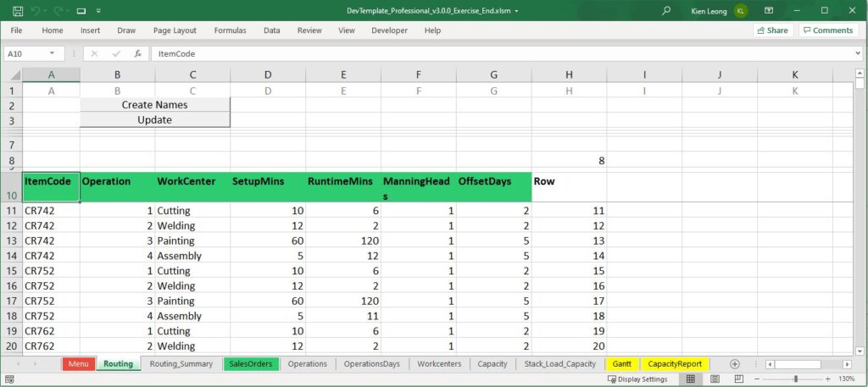Open the Help ribbon tab
This screenshot has height=387, width=868.
(x=432, y=30)
